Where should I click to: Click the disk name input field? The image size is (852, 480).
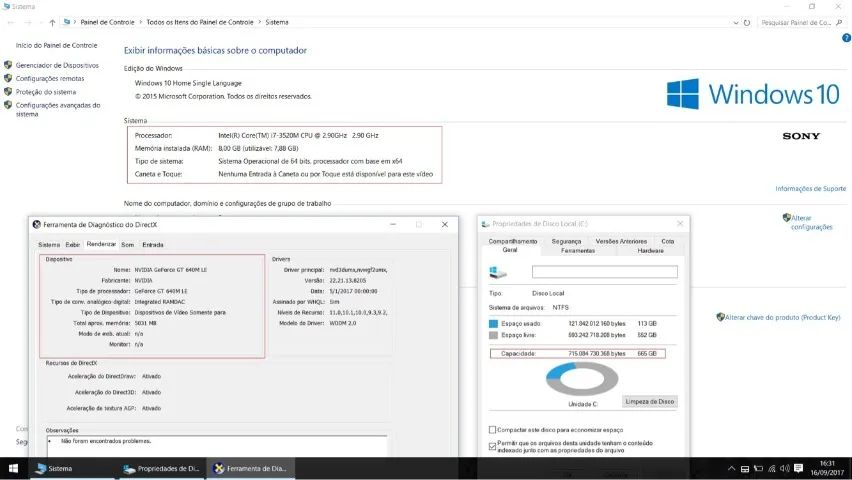pos(605,272)
